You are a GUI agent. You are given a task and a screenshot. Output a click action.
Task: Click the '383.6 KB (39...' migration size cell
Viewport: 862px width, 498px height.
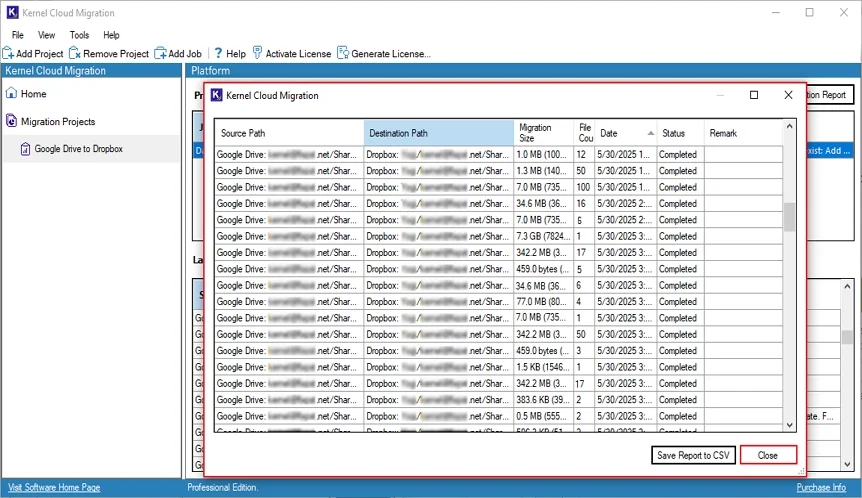pyautogui.click(x=543, y=400)
